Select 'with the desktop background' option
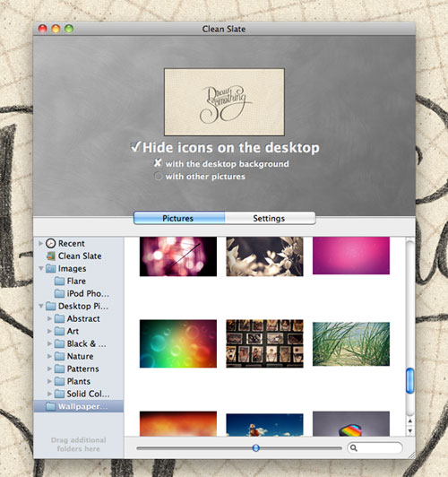The image size is (448, 477). tap(158, 163)
